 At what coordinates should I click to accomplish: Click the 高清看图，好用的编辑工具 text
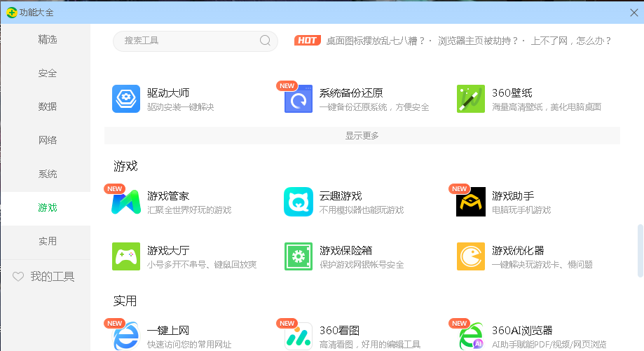[x=369, y=345]
